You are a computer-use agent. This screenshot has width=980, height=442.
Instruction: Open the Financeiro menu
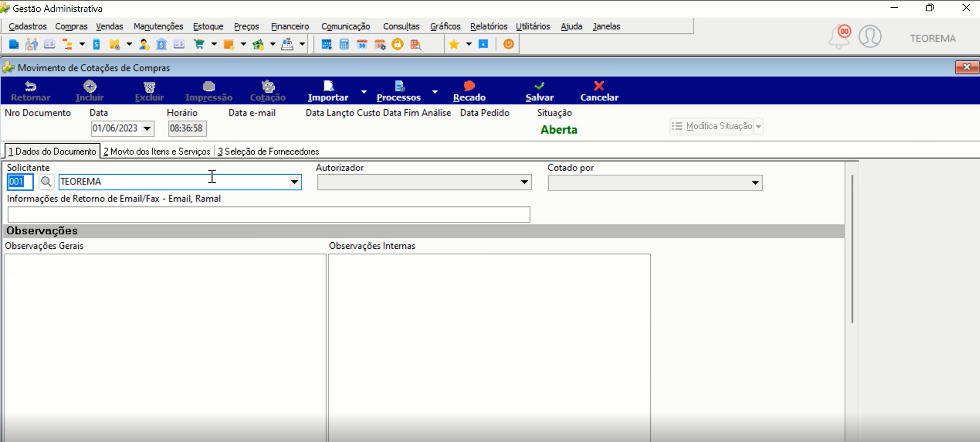(290, 27)
